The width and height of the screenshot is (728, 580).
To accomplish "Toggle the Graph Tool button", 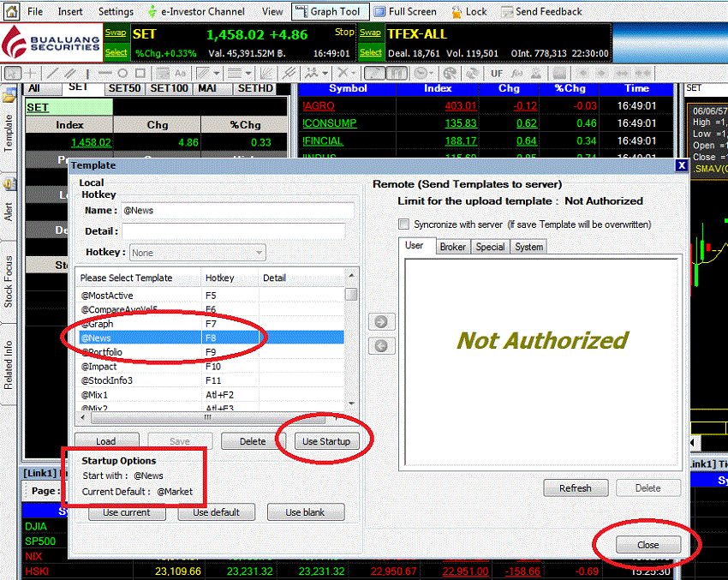I will [x=330, y=12].
